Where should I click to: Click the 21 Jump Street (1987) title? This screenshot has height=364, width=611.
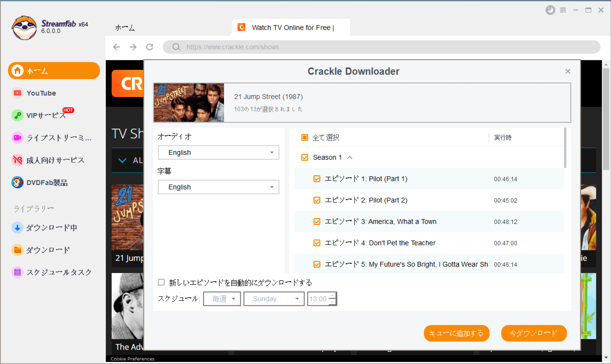(x=268, y=97)
